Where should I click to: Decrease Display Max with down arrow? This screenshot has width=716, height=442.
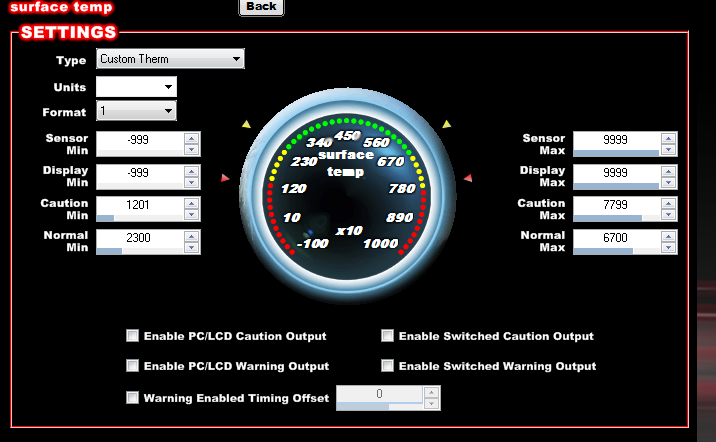click(x=669, y=182)
